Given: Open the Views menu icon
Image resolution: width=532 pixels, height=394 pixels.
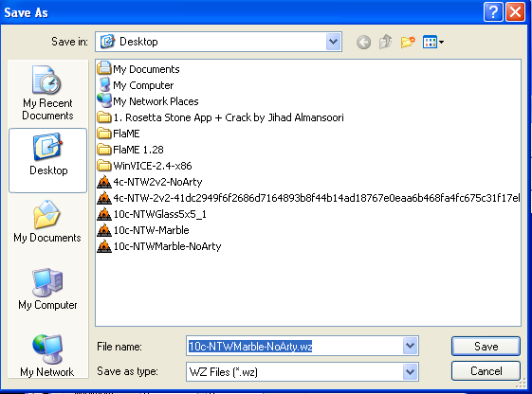Looking at the screenshot, I should point(433,43).
